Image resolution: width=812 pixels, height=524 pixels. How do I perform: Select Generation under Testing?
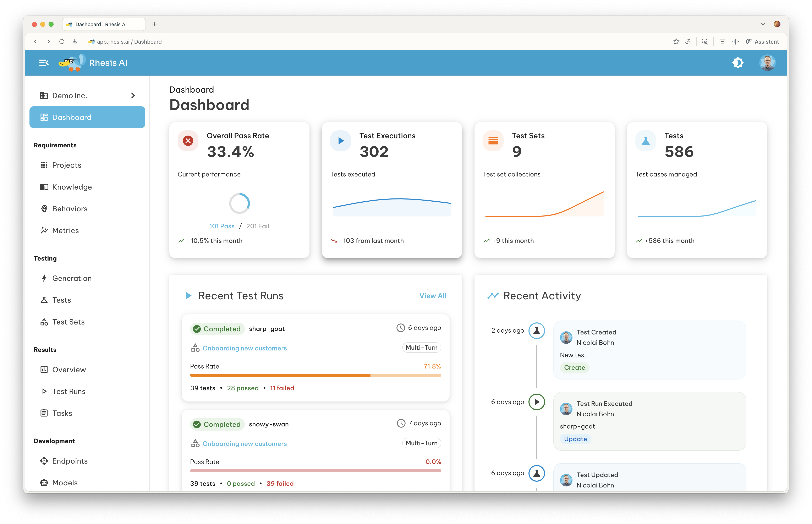[x=72, y=278]
